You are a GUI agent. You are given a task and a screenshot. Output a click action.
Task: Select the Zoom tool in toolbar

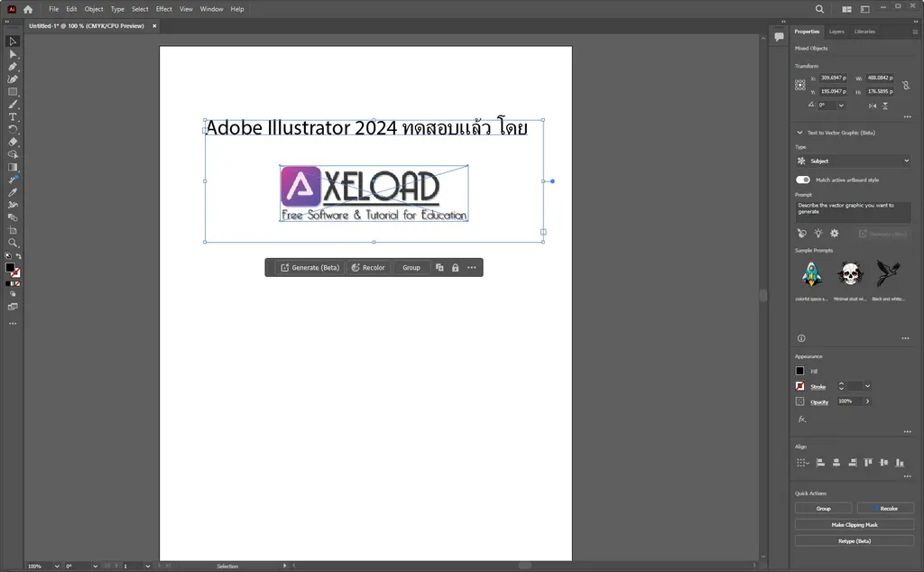(x=13, y=243)
